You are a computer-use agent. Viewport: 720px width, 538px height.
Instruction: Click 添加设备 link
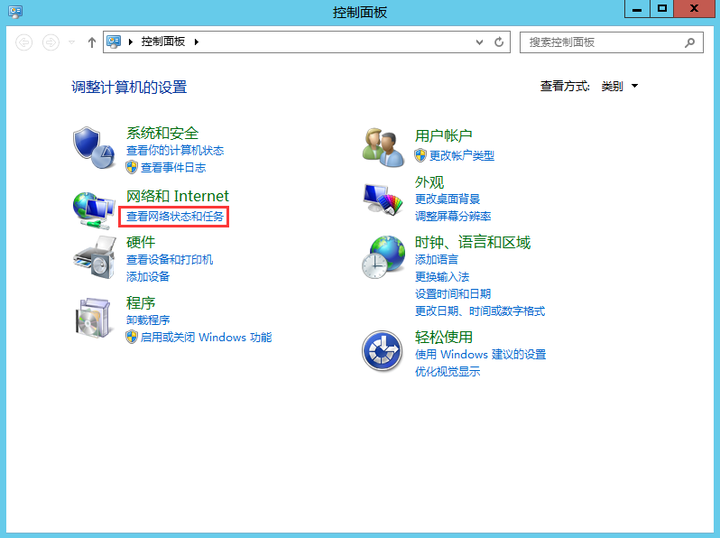tap(148, 276)
